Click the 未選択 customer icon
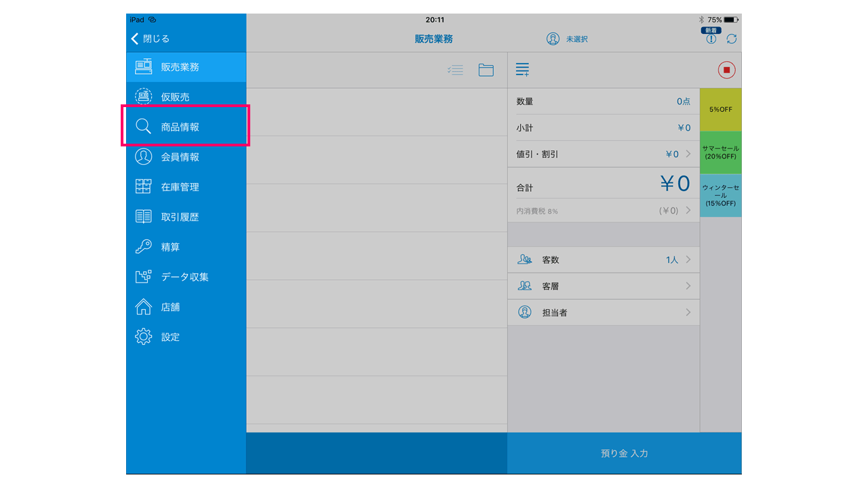This screenshot has width=868, height=488. click(553, 39)
